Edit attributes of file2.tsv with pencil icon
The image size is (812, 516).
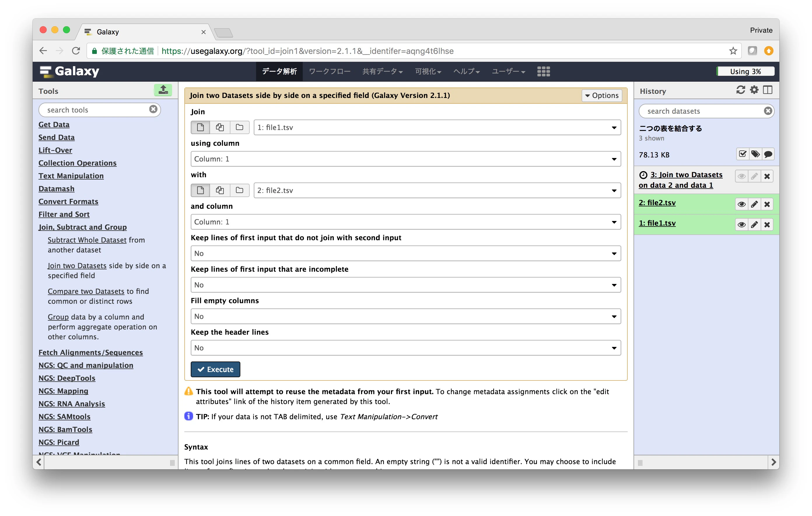[x=754, y=204]
